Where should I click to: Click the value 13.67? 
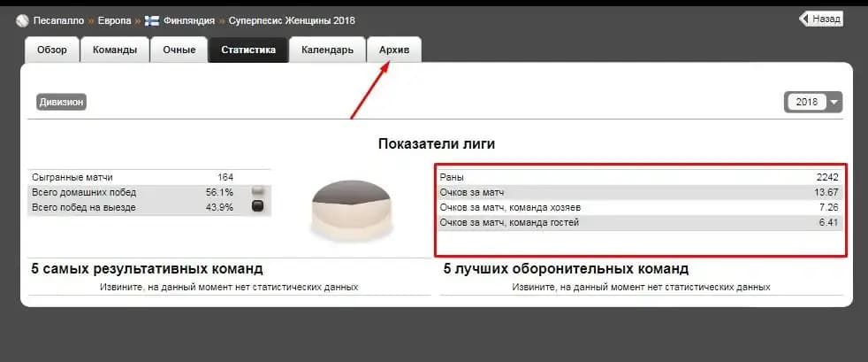pyautogui.click(x=827, y=192)
